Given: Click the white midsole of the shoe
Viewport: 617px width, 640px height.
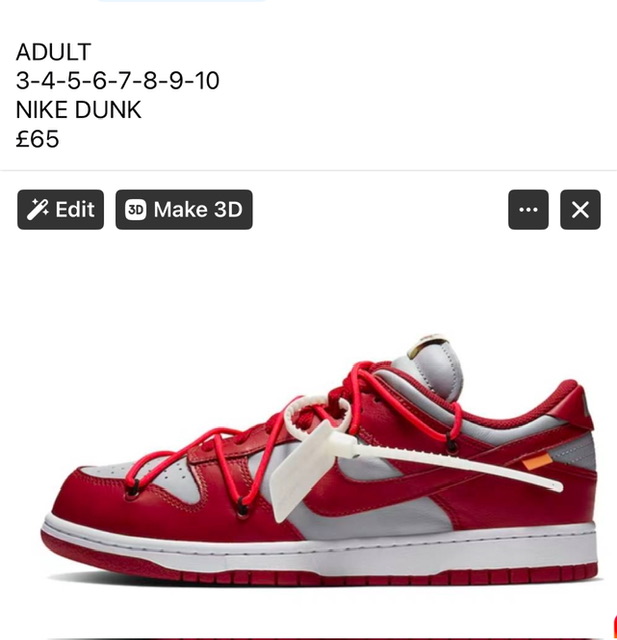Looking at the screenshot, I should [320, 547].
